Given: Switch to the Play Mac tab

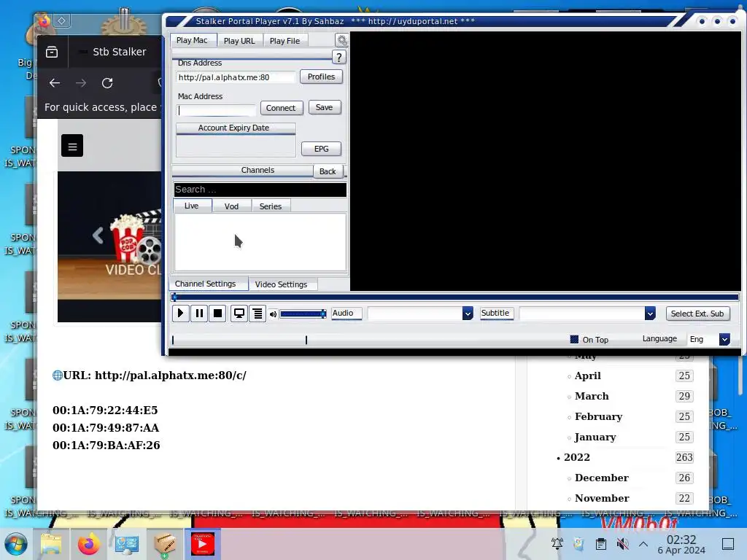Looking at the screenshot, I should pyautogui.click(x=192, y=41).
